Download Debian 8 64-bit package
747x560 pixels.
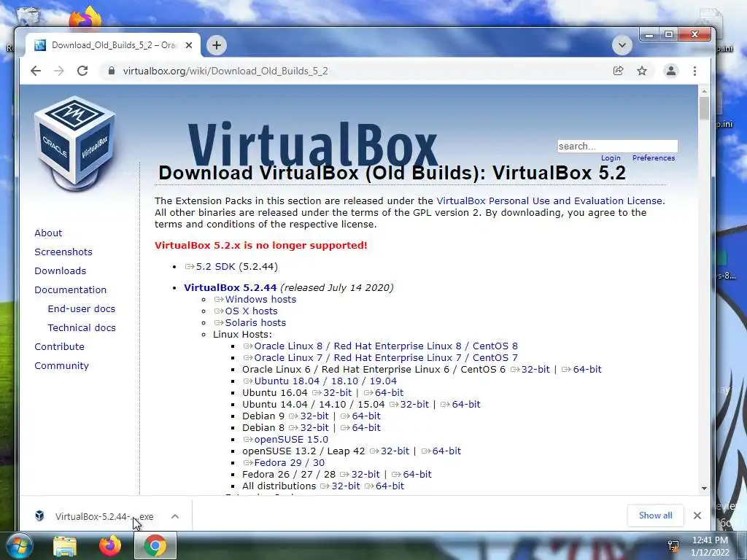pyautogui.click(x=360, y=427)
